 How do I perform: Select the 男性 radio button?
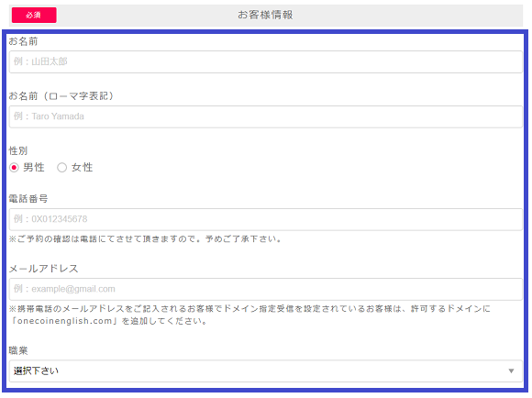(x=14, y=168)
